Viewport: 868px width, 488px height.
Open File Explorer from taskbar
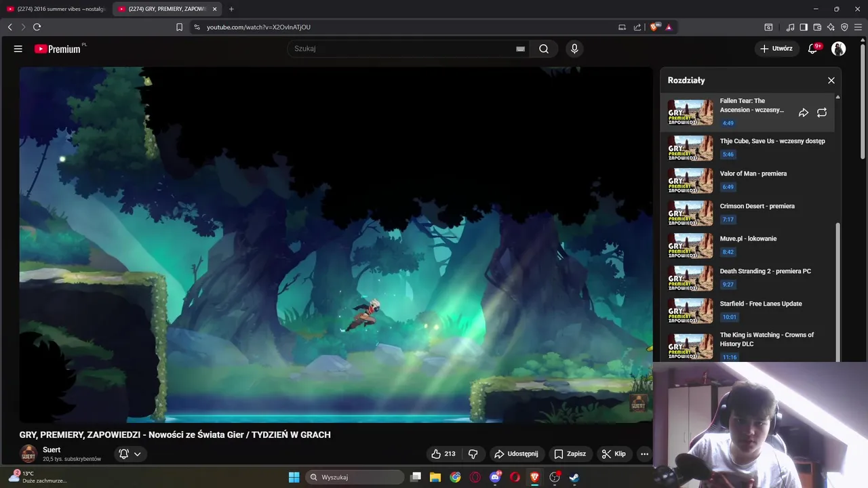pos(435,477)
